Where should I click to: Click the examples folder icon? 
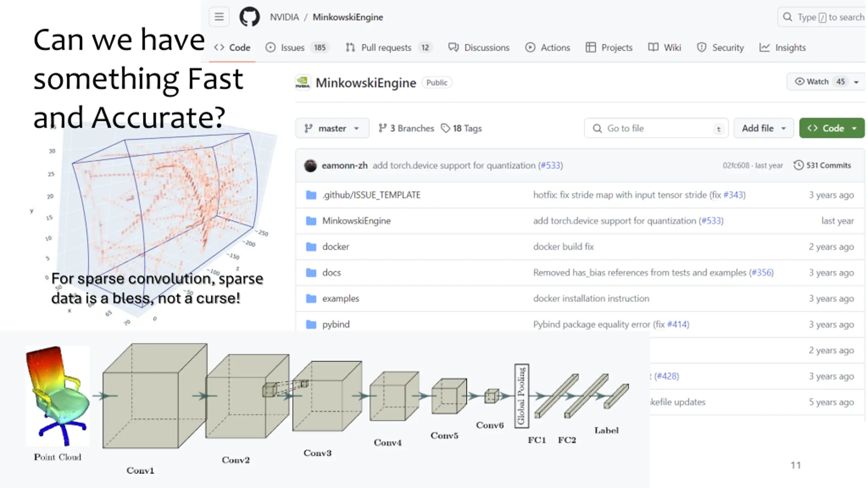click(311, 299)
